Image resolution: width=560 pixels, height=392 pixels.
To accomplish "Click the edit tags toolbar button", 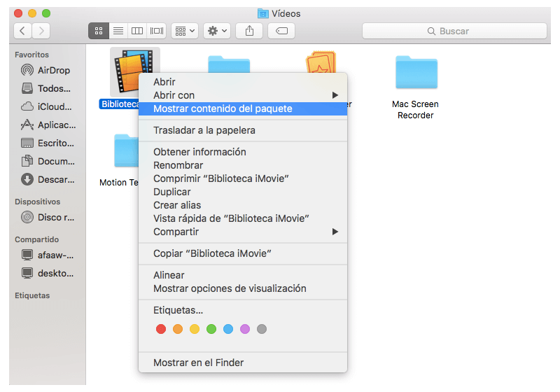I will [281, 31].
